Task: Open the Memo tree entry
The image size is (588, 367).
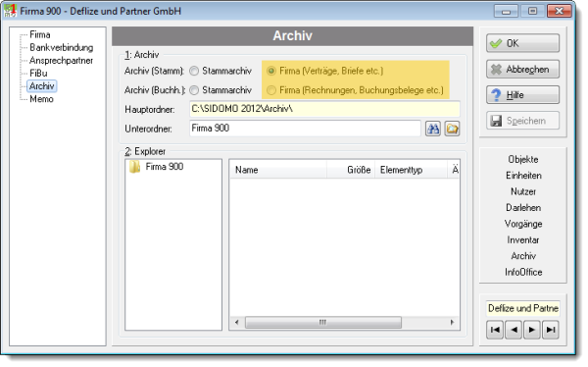Action: click(x=41, y=99)
